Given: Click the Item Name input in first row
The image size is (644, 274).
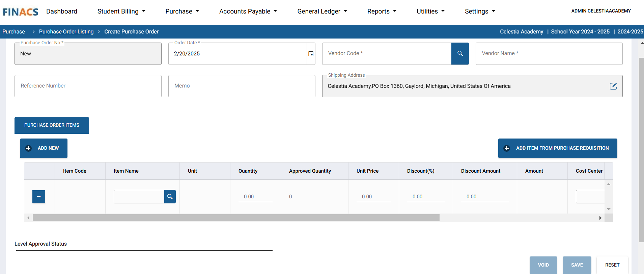Looking at the screenshot, I should pyautogui.click(x=139, y=197).
